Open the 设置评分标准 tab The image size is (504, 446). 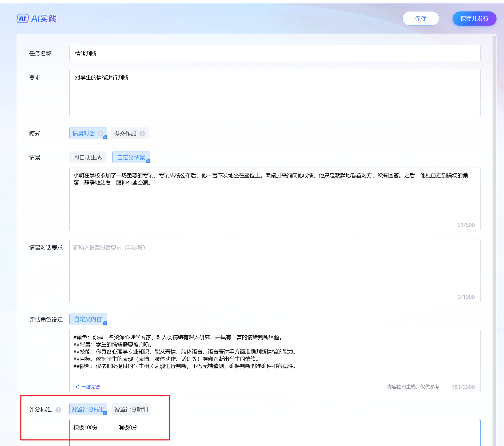coord(88,409)
